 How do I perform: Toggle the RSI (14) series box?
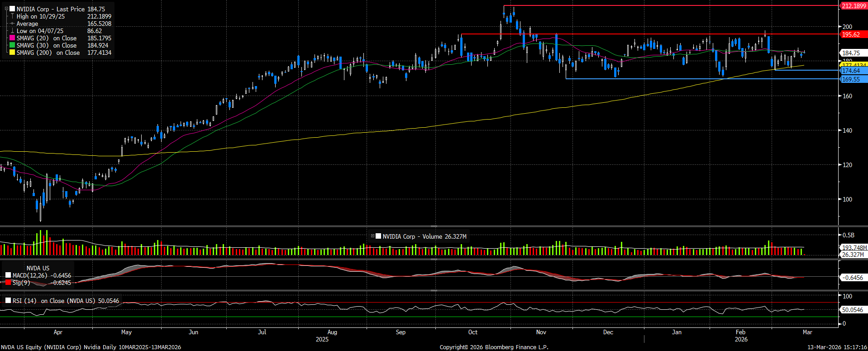point(8,301)
